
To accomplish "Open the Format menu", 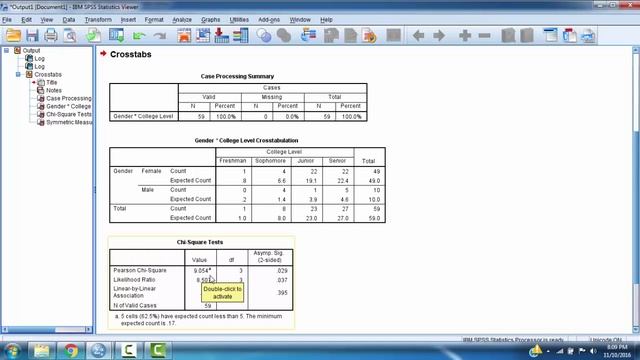I will click(154, 20).
